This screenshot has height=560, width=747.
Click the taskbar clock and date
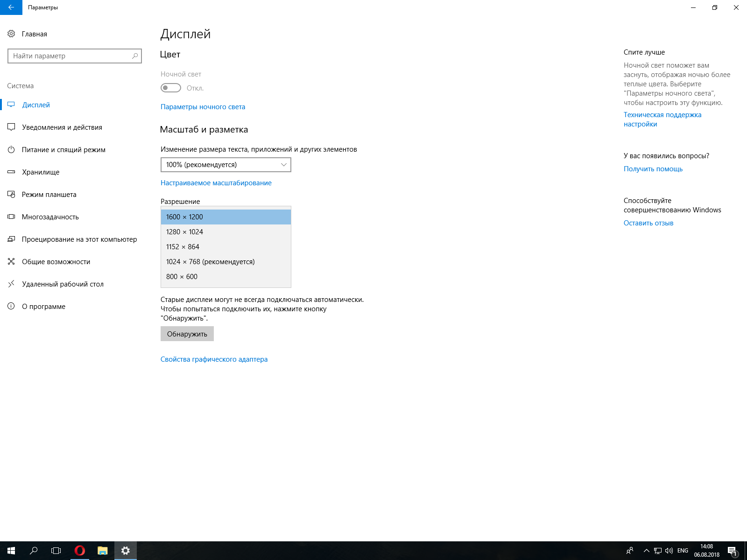click(707, 551)
